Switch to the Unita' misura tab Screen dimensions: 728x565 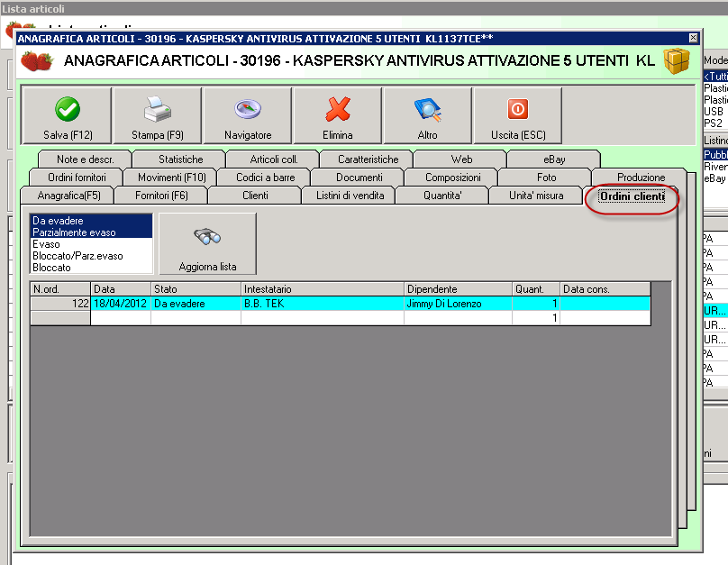536,196
